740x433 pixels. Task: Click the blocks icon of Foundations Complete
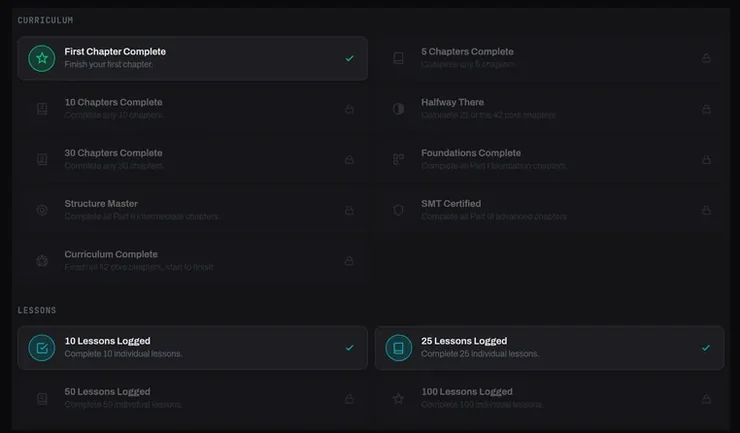(398, 160)
